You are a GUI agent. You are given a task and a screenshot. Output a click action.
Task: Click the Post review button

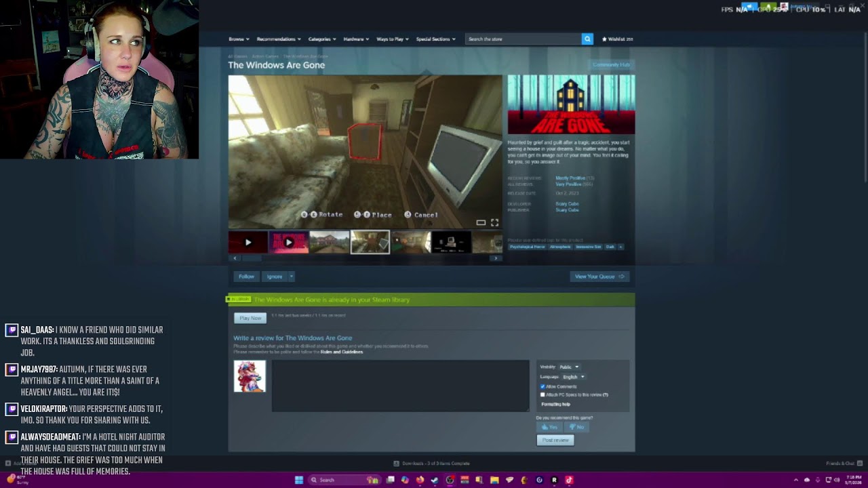tap(555, 440)
